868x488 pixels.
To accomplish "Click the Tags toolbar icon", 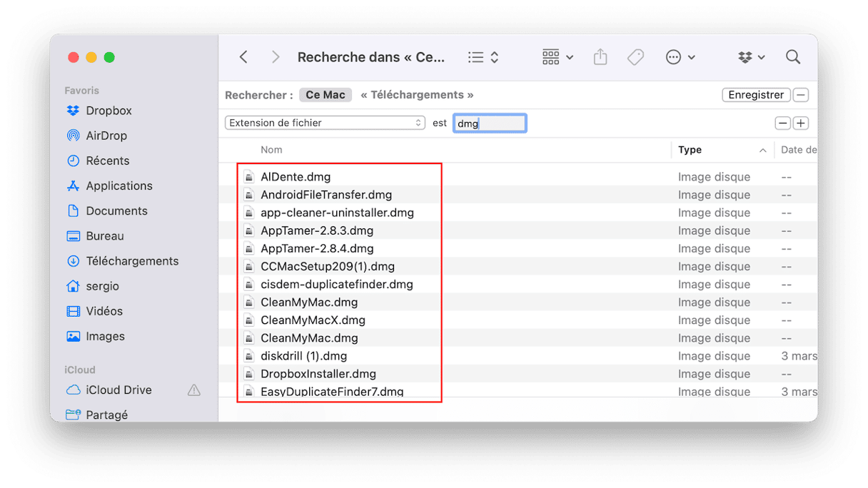I will [635, 57].
